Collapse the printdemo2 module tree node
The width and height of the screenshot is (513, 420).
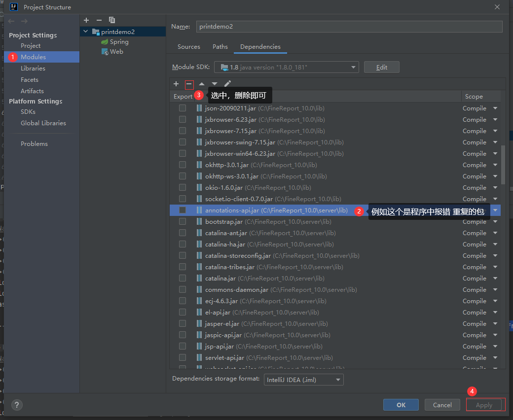pos(86,32)
